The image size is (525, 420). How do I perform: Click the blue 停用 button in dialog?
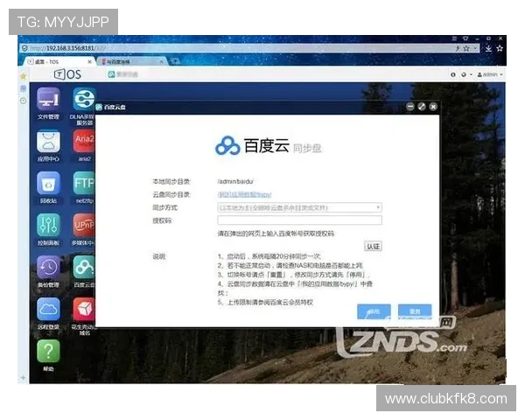[x=374, y=311]
